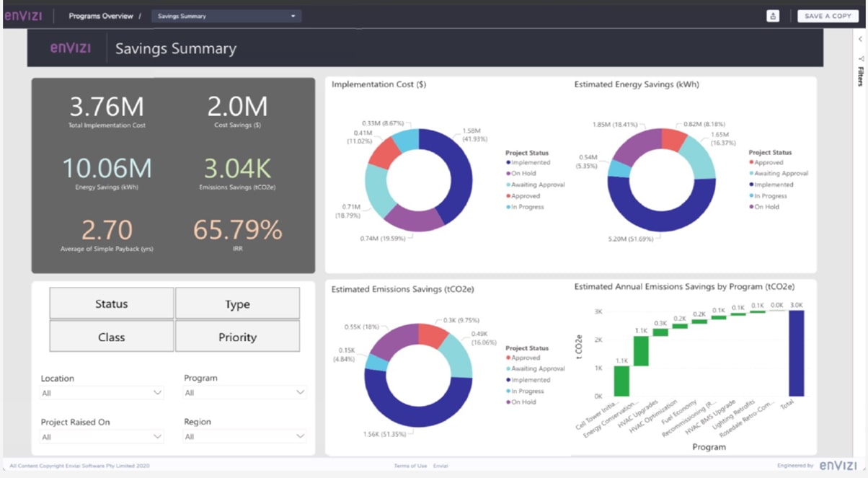The width and height of the screenshot is (868, 478).
Task: Click Implemented legend swatch in Implementation Cost chart
Action: pos(508,163)
